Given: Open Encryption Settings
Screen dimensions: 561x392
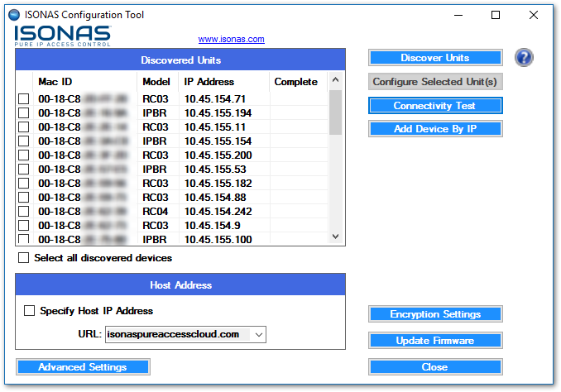Looking at the screenshot, I should click(435, 314).
